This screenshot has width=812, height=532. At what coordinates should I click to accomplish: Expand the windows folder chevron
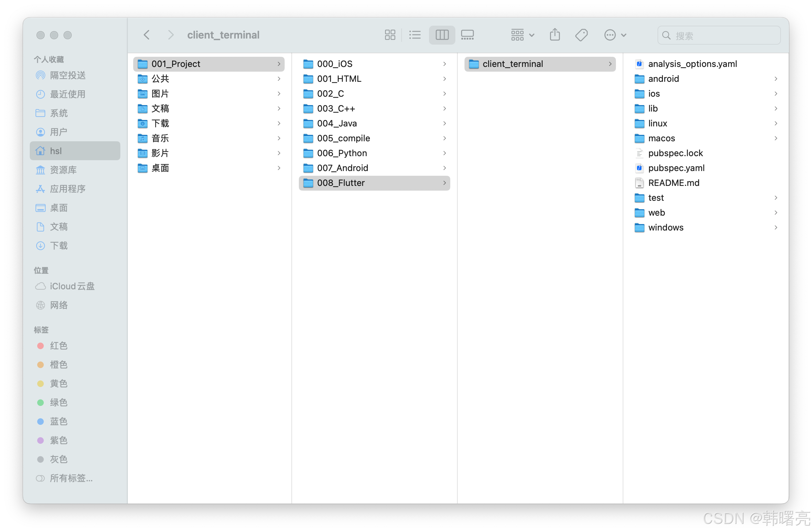click(775, 227)
